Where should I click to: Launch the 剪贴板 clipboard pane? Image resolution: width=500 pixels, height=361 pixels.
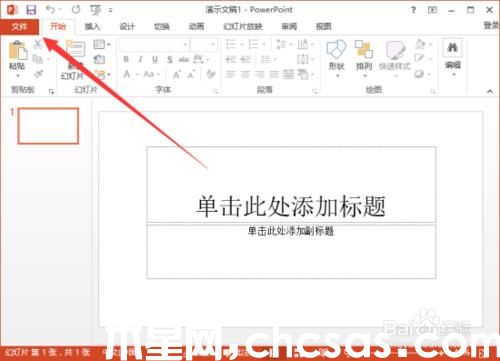coord(51,91)
